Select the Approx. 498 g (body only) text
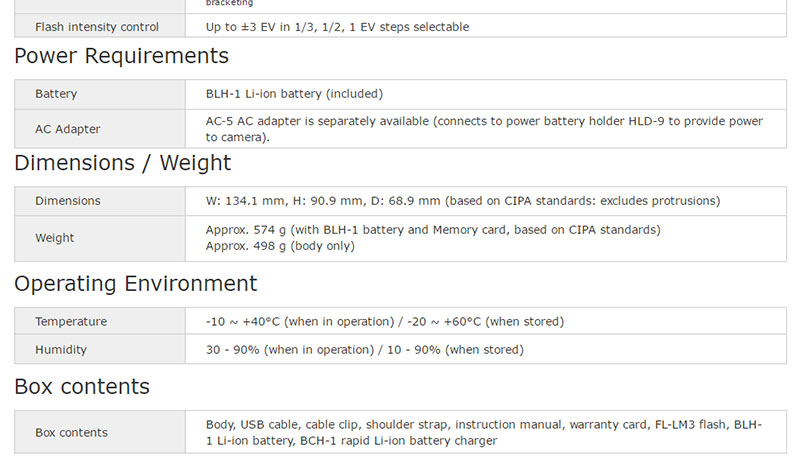The width and height of the screenshot is (800, 472). (x=280, y=246)
